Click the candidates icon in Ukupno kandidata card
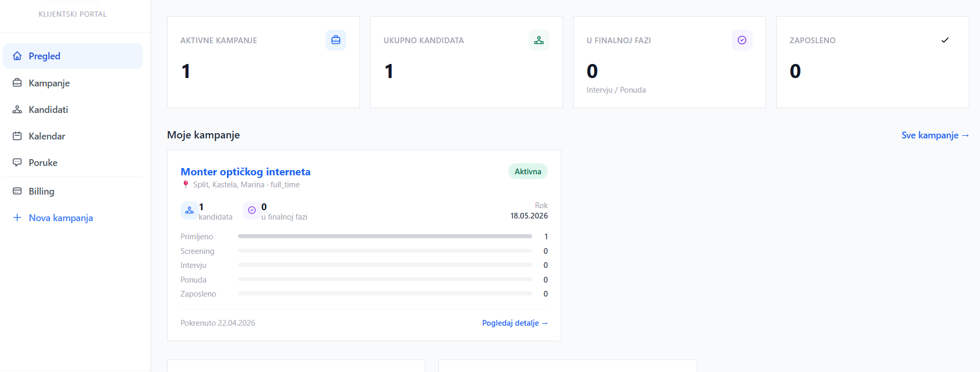 [539, 40]
